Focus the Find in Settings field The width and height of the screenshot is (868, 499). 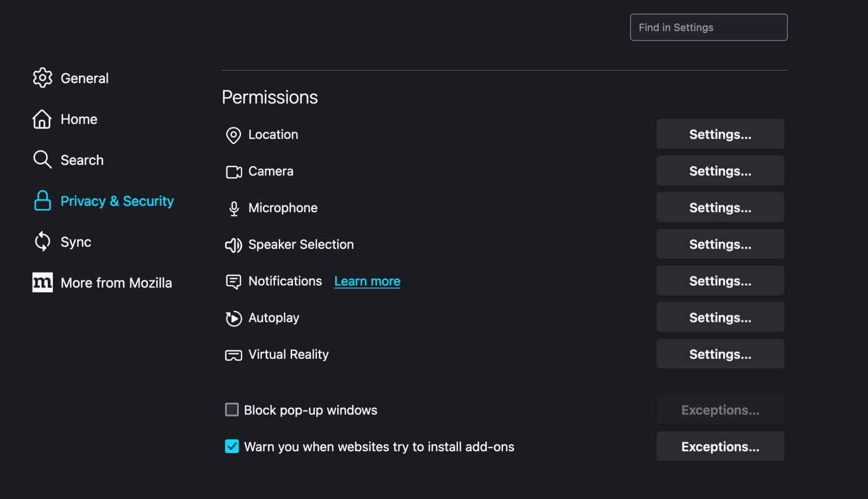pos(709,27)
